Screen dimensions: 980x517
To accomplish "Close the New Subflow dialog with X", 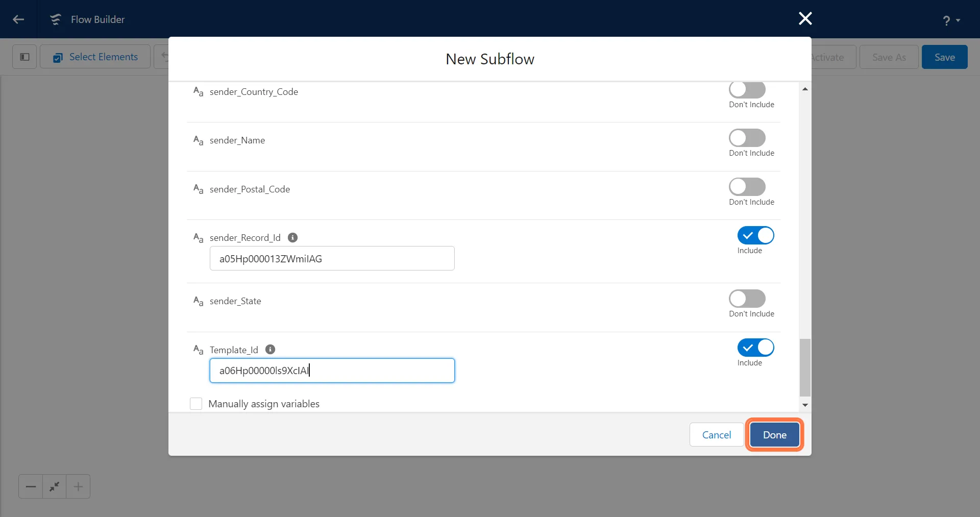I will pyautogui.click(x=805, y=19).
